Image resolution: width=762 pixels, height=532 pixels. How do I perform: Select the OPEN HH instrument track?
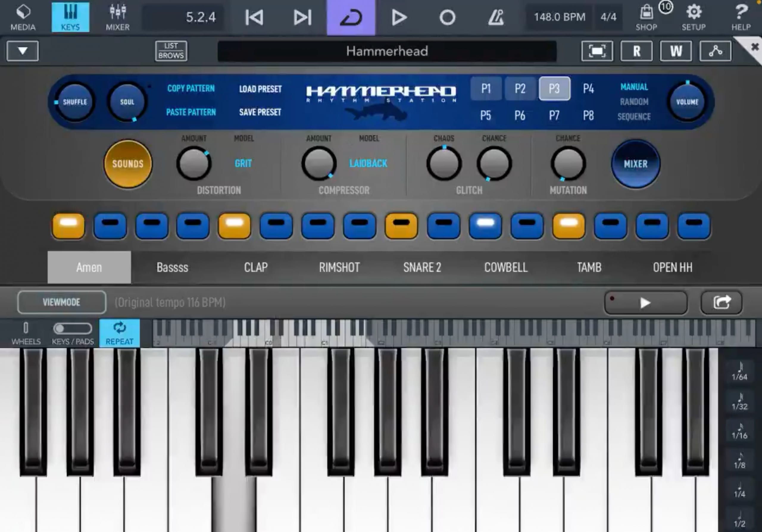(673, 267)
